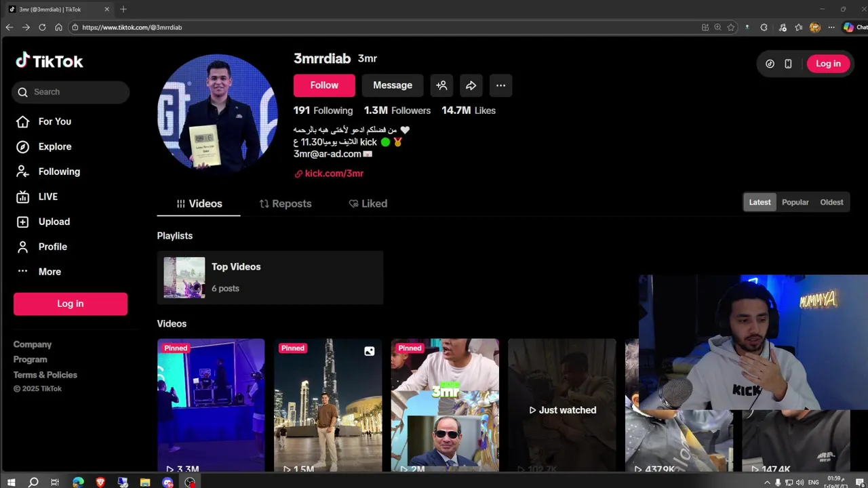Click the ENG language indicator
Screen dimensions: 868x488
coord(813,483)
